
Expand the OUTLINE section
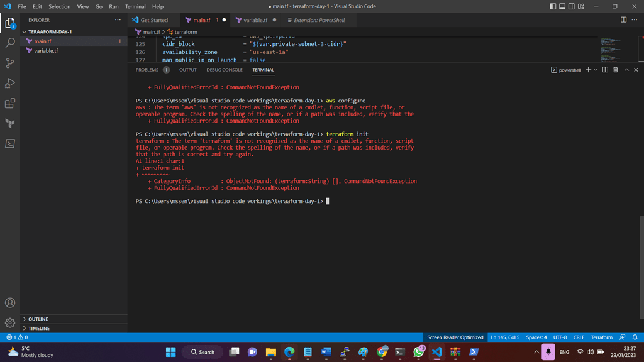click(x=38, y=319)
